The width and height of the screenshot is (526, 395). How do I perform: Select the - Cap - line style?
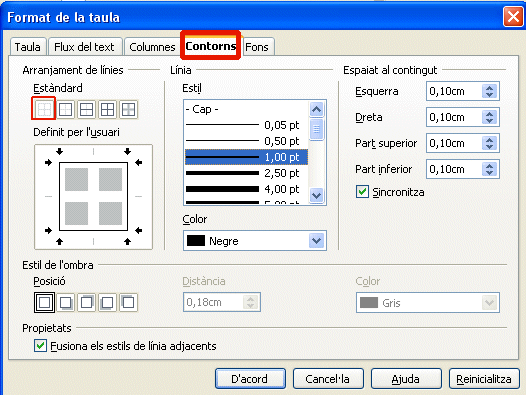pos(246,109)
